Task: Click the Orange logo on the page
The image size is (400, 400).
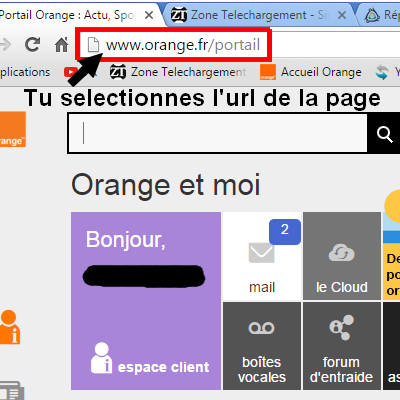Action: coord(13,129)
